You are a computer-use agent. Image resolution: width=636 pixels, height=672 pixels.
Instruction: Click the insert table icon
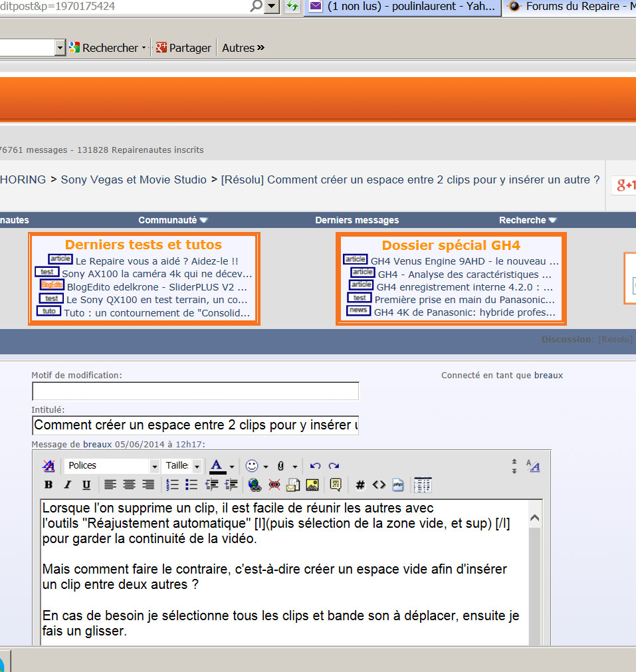pos(422,485)
